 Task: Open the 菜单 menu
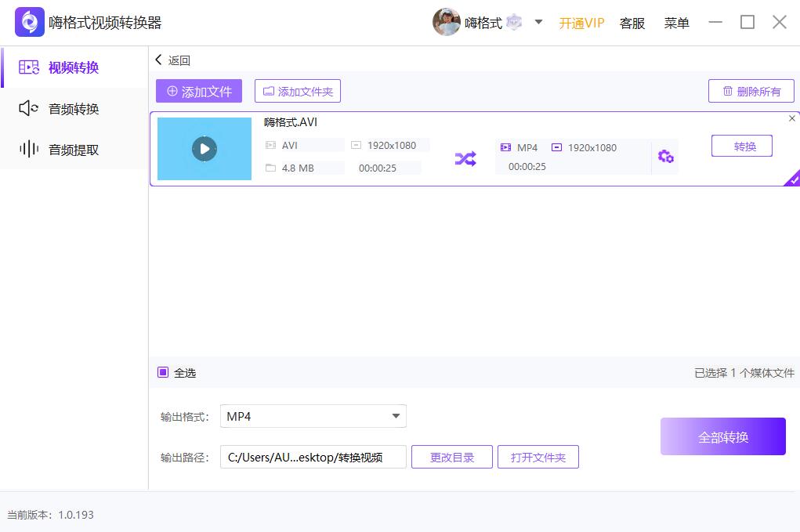click(675, 23)
